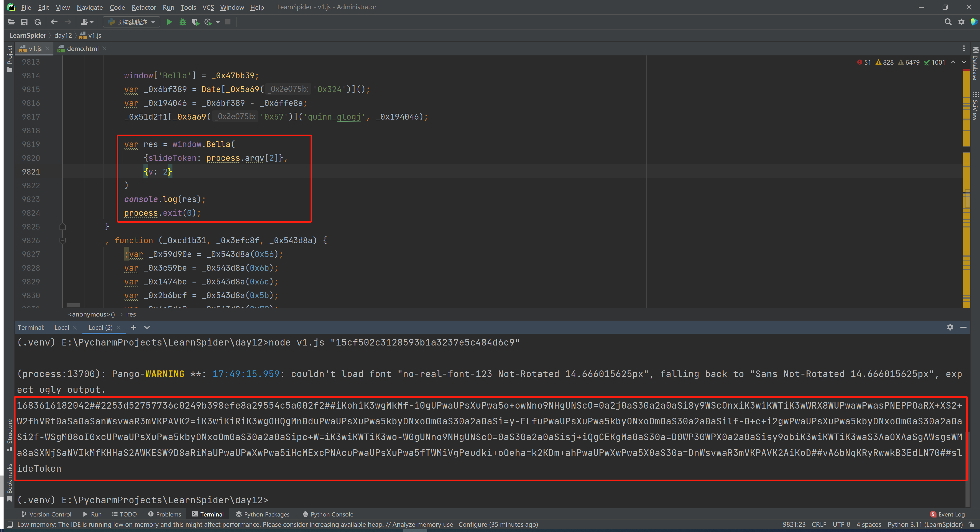Open the user account dropdown
The height and width of the screenshot is (532, 980).
pos(87,22)
